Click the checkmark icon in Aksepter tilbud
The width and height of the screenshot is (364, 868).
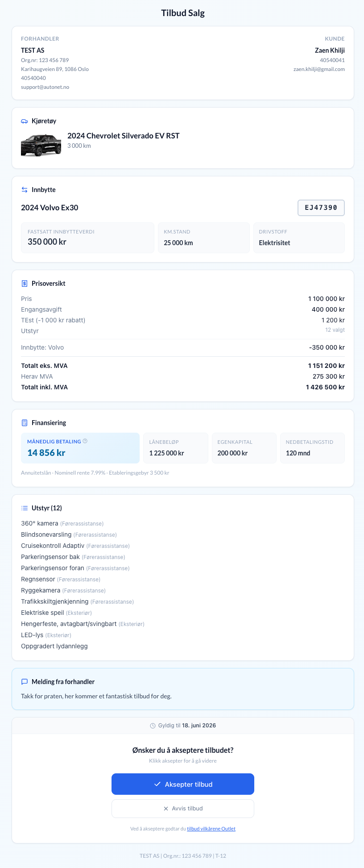pos(157,784)
